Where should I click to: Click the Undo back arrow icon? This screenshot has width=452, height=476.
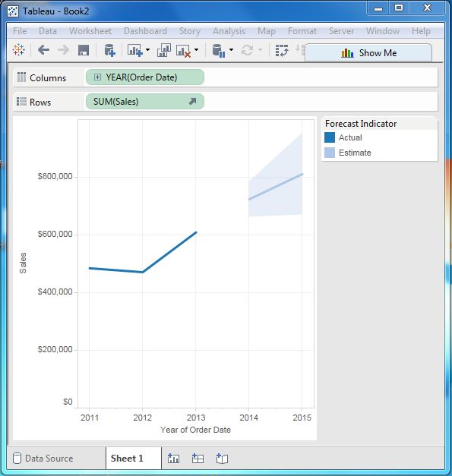coord(44,50)
